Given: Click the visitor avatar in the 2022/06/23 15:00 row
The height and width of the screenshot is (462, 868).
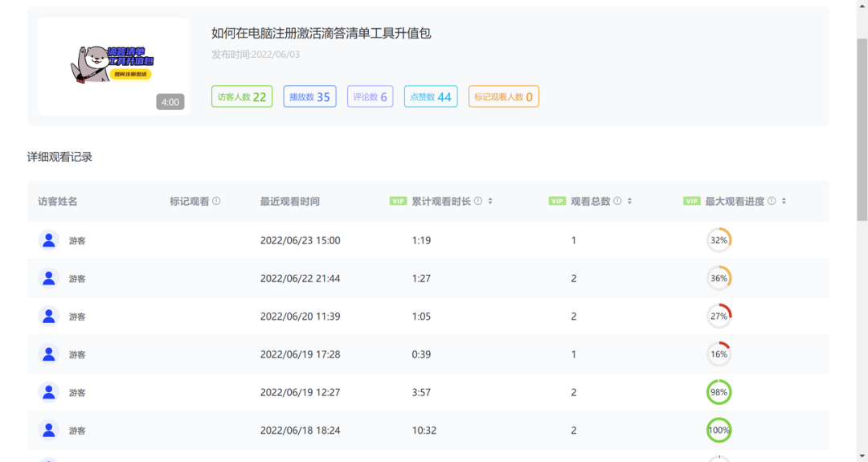Looking at the screenshot, I should 49,240.
